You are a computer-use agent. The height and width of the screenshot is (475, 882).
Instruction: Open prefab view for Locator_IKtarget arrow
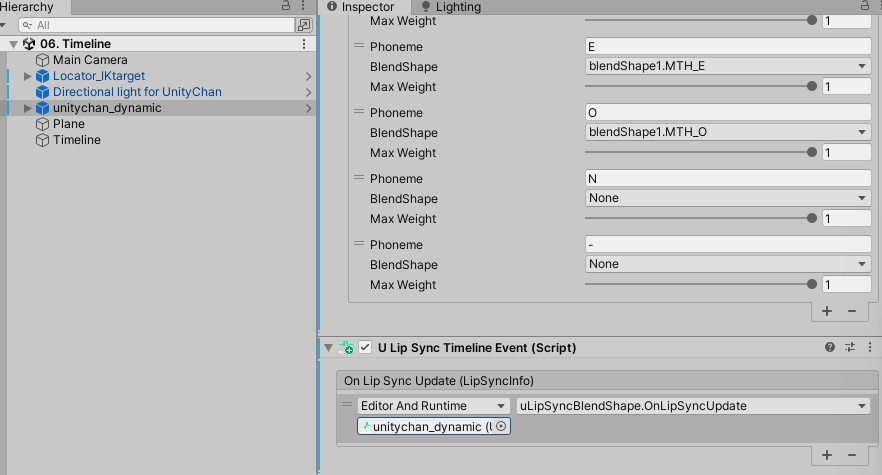click(308, 76)
